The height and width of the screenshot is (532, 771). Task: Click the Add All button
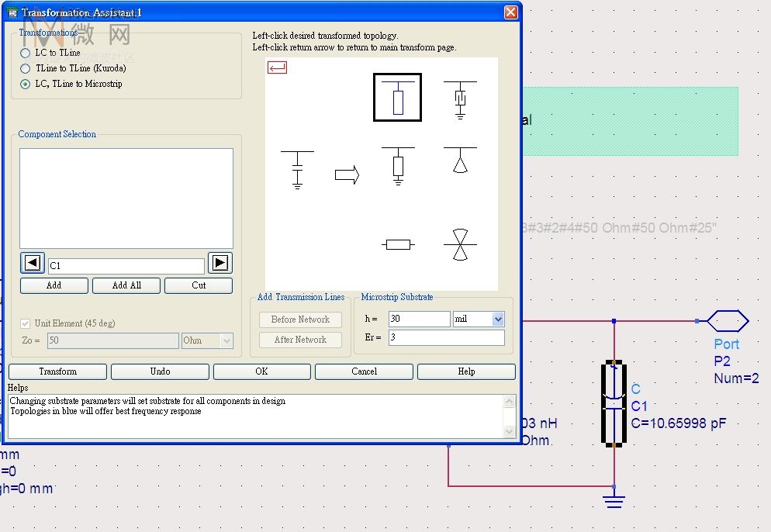pyautogui.click(x=126, y=285)
